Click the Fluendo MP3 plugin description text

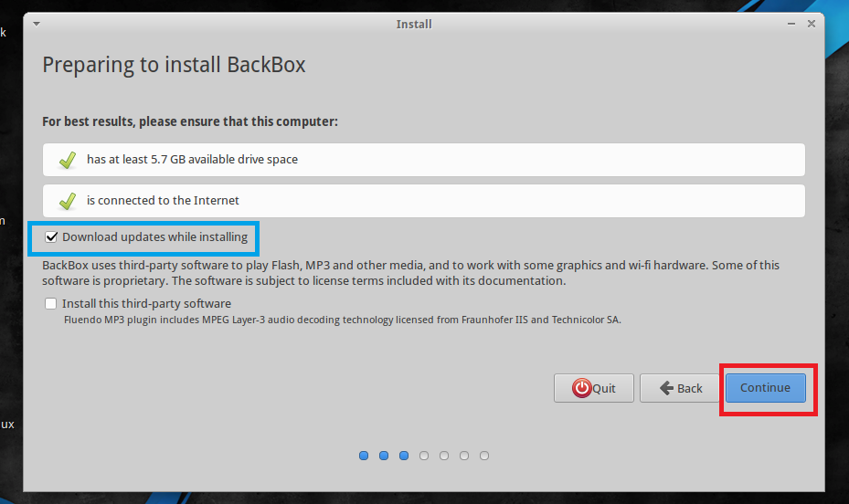(x=342, y=320)
